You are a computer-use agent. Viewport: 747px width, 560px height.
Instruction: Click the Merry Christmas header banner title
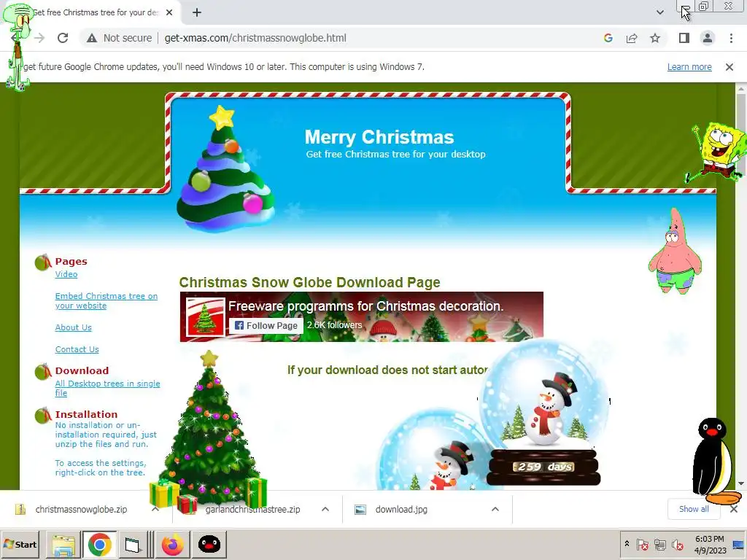click(379, 137)
